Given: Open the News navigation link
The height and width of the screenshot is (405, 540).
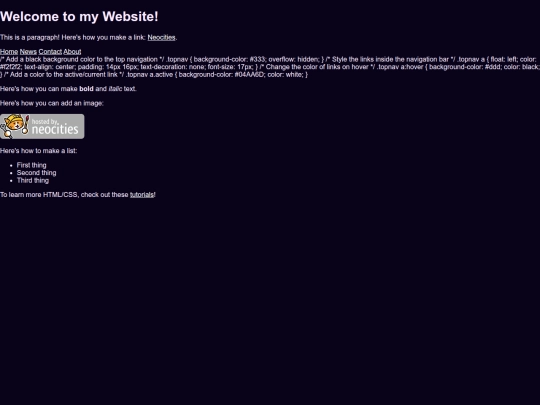Looking at the screenshot, I should tap(28, 52).
